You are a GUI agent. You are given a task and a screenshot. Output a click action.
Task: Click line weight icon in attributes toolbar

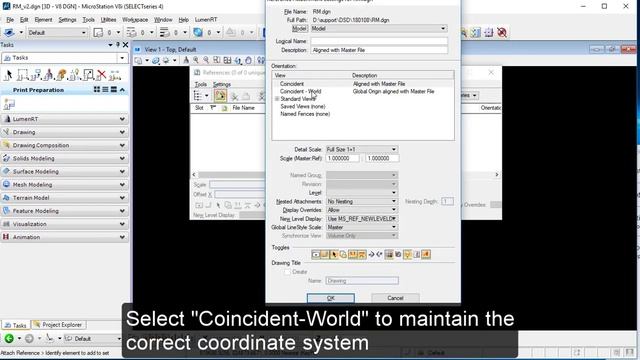coord(164,32)
